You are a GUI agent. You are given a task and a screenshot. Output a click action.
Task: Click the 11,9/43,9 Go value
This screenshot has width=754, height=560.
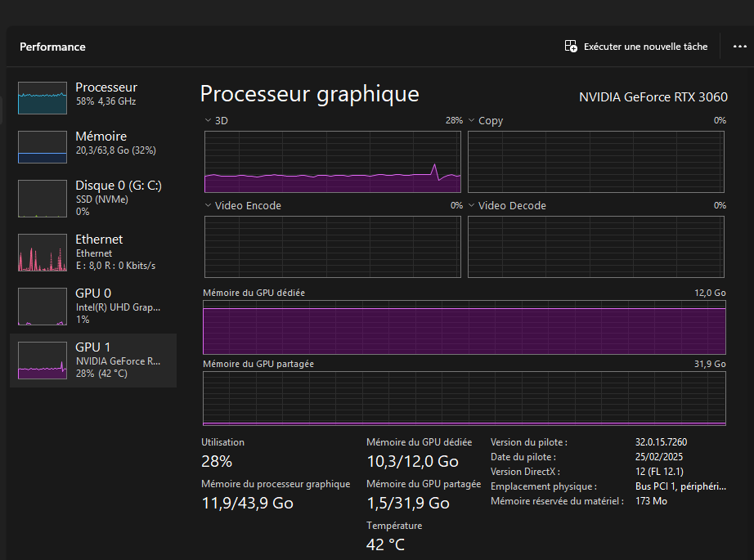click(x=247, y=503)
